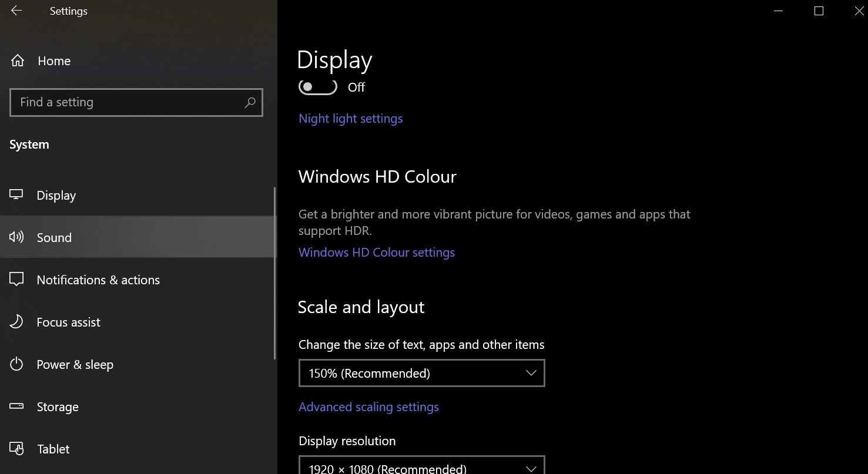
Task: Click the Storage drive icon
Action: tap(16, 406)
